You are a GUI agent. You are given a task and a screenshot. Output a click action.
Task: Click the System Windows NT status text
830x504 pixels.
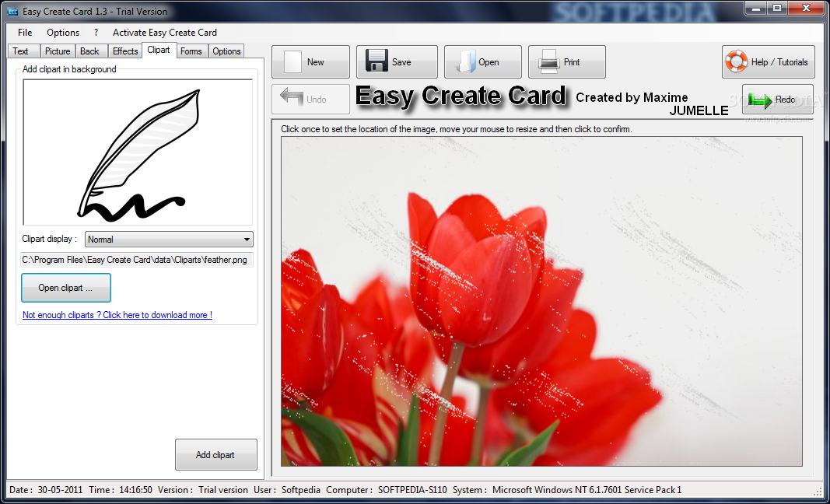coord(567,490)
